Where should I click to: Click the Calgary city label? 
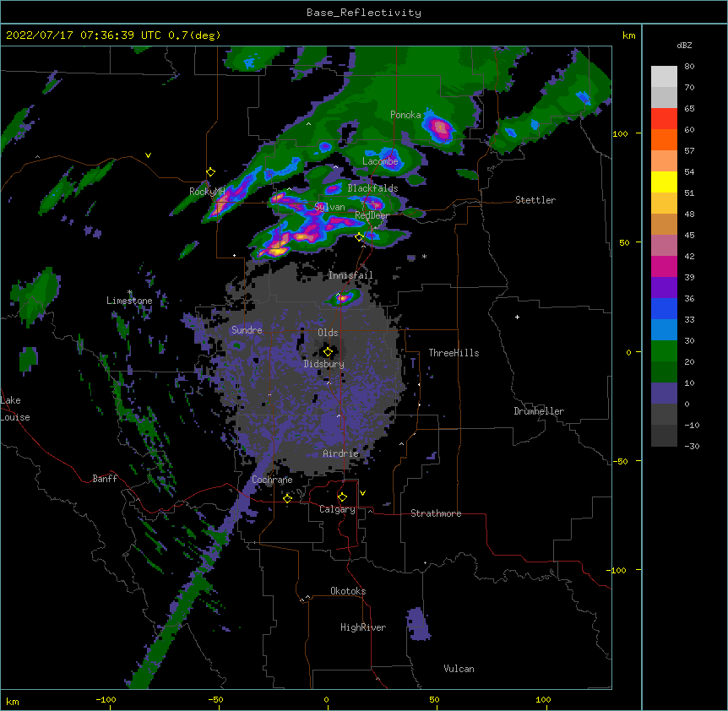click(x=337, y=509)
